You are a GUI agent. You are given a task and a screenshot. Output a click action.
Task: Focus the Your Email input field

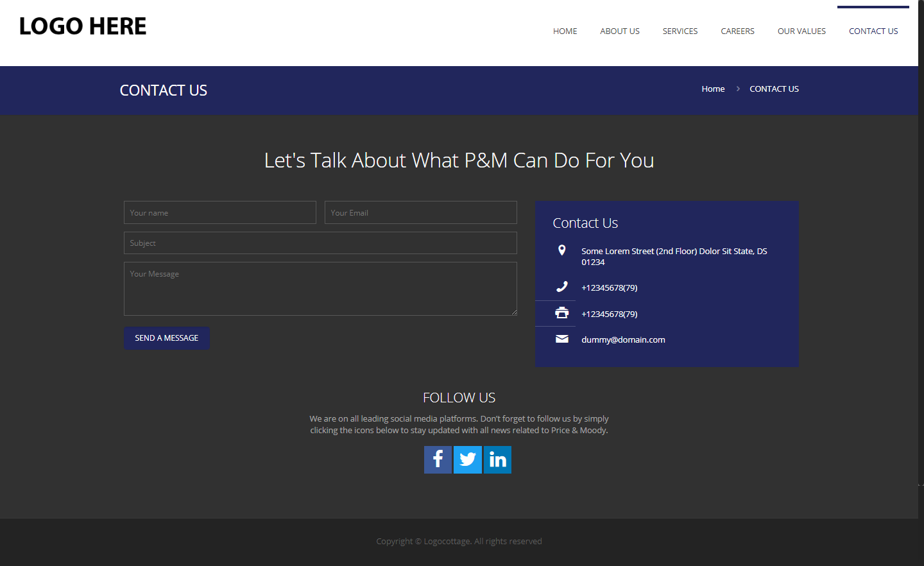point(420,212)
